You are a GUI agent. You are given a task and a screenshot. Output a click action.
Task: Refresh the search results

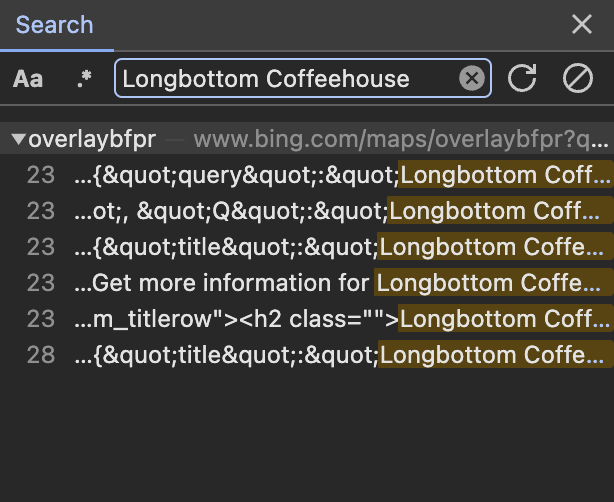click(x=522, y=78)
